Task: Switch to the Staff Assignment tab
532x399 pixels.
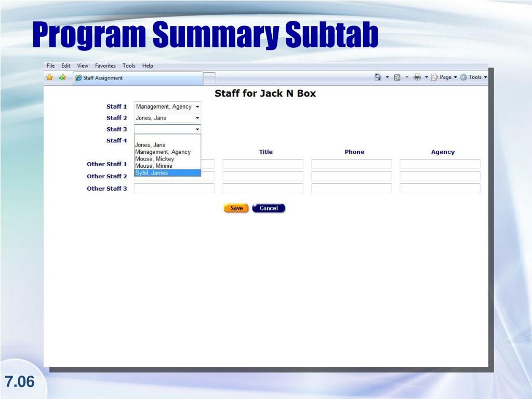Action: pos(138,78)
